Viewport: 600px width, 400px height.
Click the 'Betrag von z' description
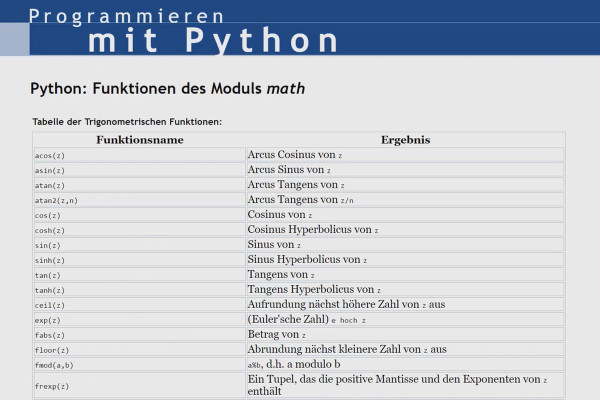coord(276,334)
